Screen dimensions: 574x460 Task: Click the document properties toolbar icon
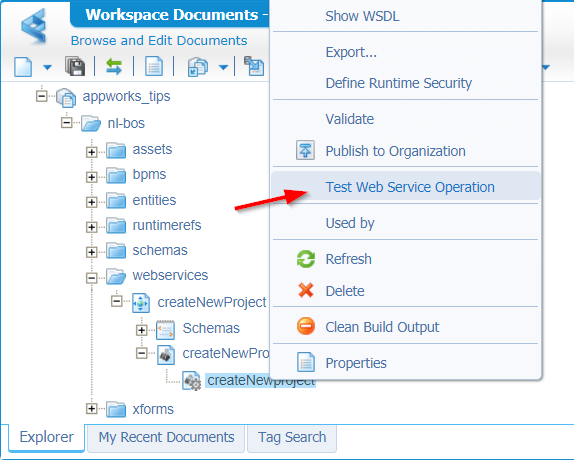tap(154, 66)
